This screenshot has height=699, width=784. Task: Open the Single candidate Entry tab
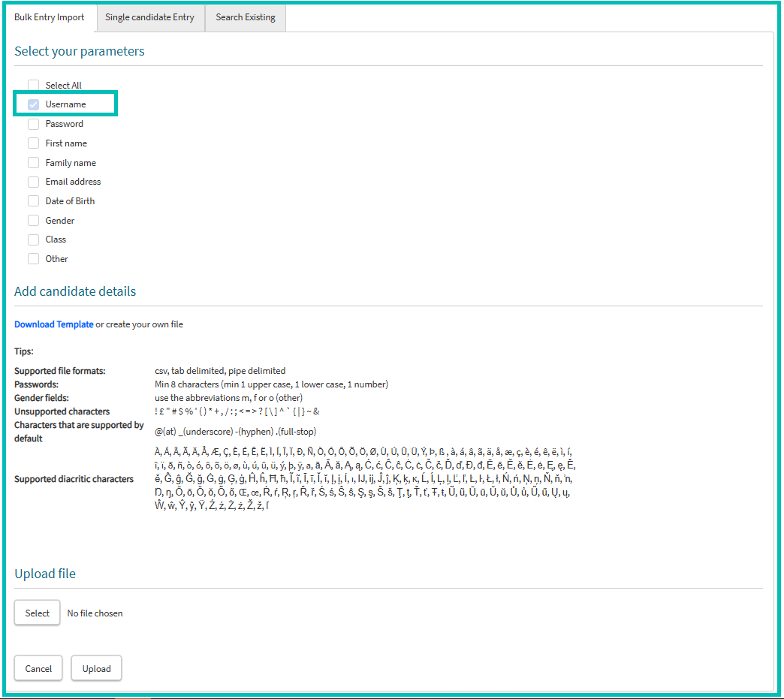coord(149,17)
